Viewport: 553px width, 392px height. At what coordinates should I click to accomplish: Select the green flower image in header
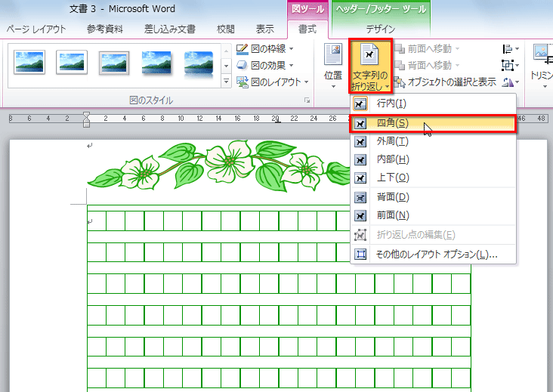tap(218, 165)
